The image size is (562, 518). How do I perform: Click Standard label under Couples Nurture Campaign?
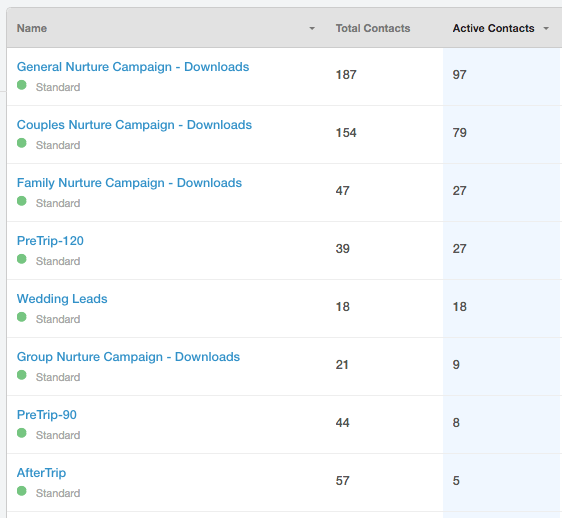click(58, 145)
